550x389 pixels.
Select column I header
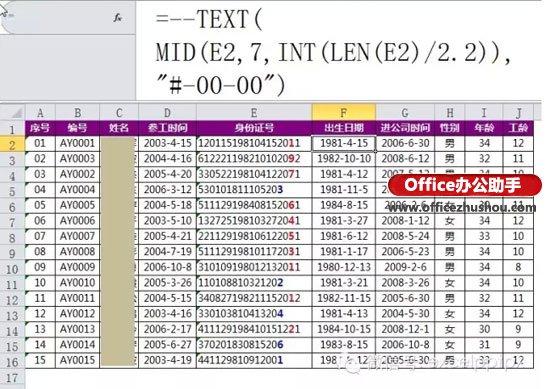484,113
